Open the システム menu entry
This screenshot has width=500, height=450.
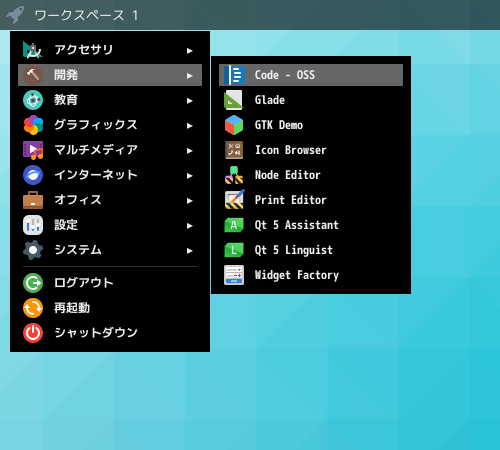tap(110, 250)
